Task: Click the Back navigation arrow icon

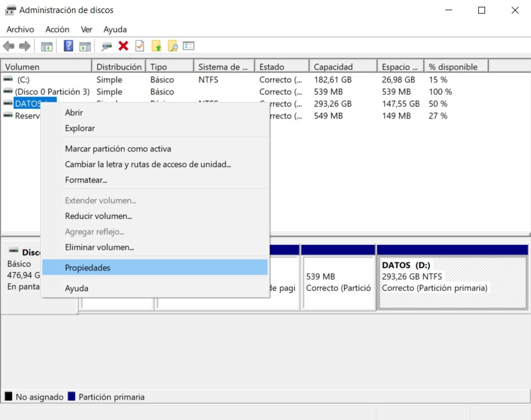Action: click(9, 46)
